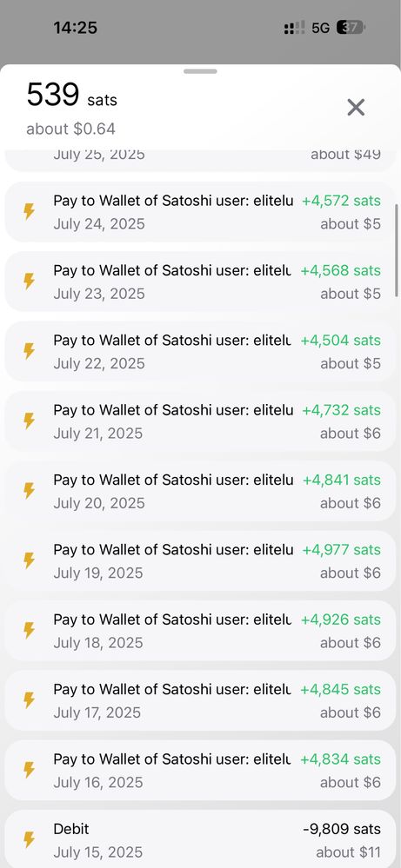
Task: Open the +4,572 sats transaction
Action: 200,212
